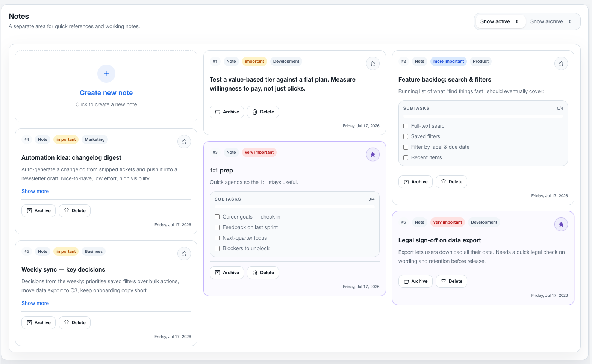Screen dimensions: 592x364
Task: Switch to the Show archive tab
Action: coord(551,21)
